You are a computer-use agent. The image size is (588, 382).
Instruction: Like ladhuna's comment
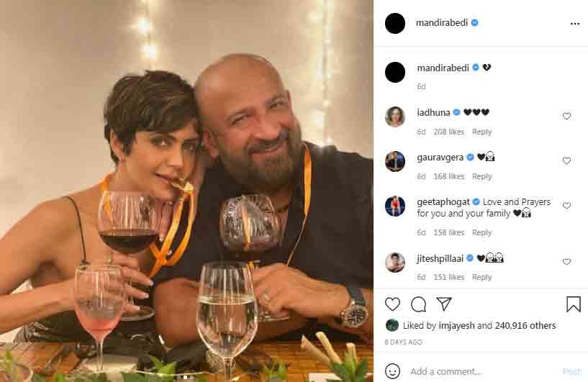pyautogui.click(x=566, y=116)
